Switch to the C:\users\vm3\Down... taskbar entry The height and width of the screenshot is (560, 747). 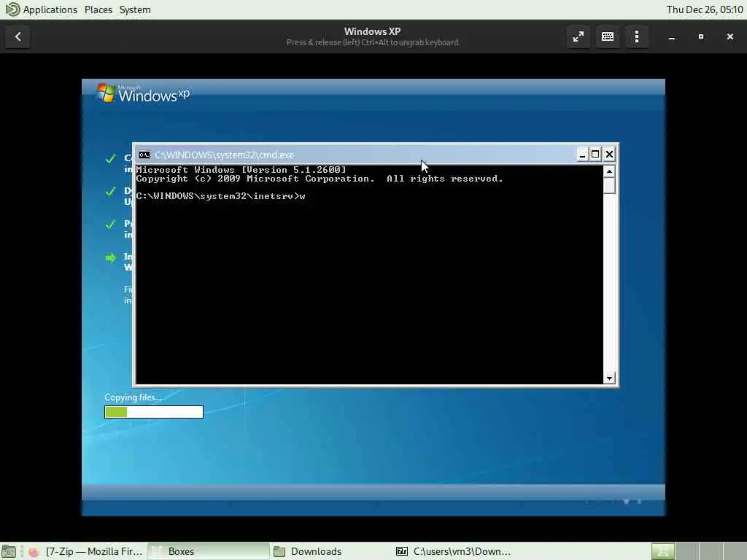click(452, 551)
